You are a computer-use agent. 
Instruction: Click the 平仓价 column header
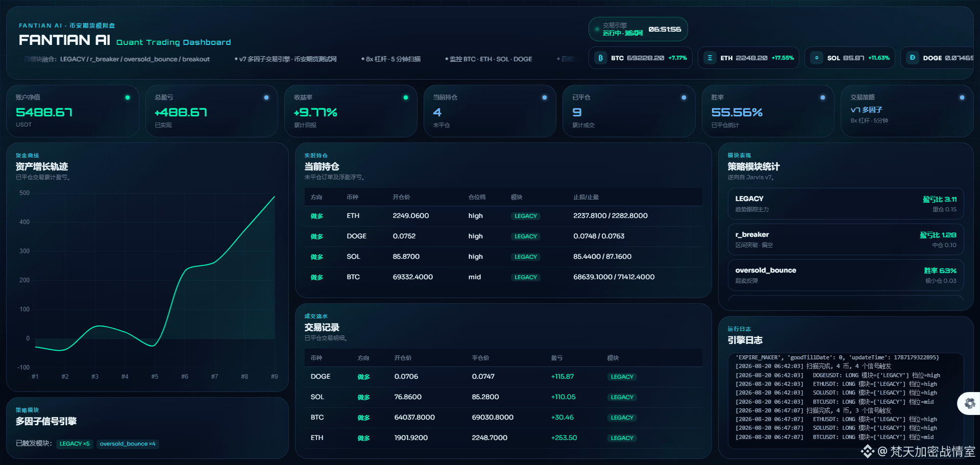tap(480, 358)
